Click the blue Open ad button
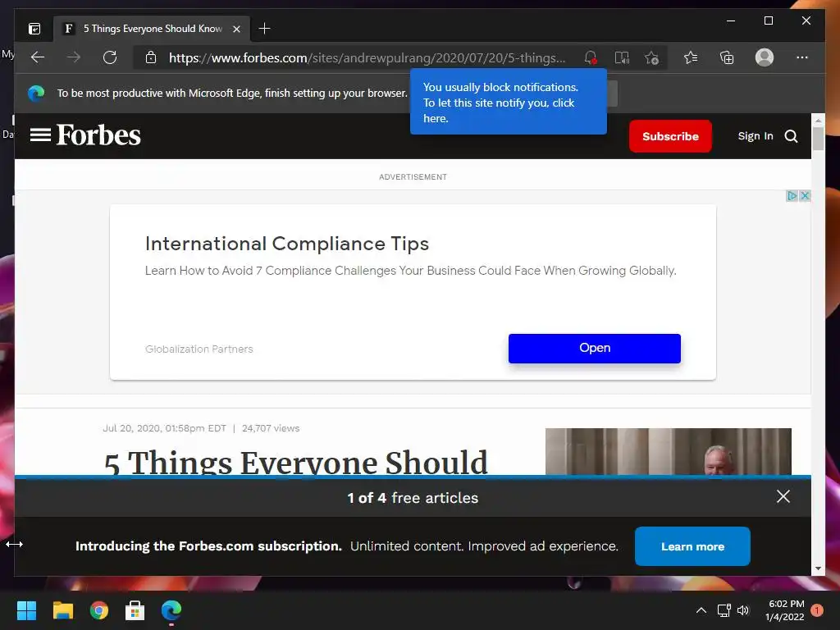840x630 pixels. [x=595, y=348]
